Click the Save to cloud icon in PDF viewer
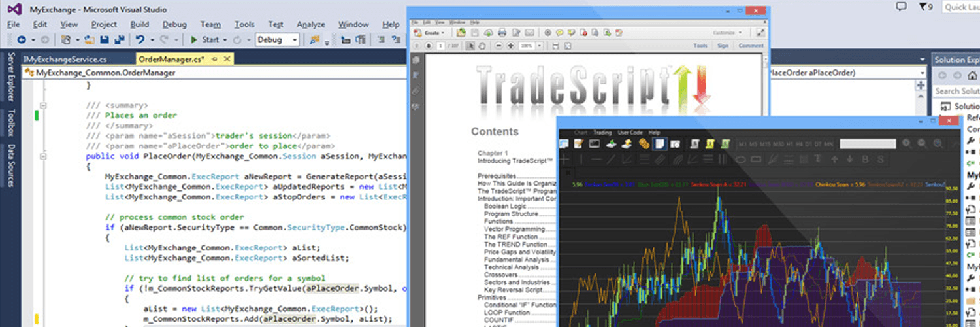 pyautogui.click(x=488, y=33)
